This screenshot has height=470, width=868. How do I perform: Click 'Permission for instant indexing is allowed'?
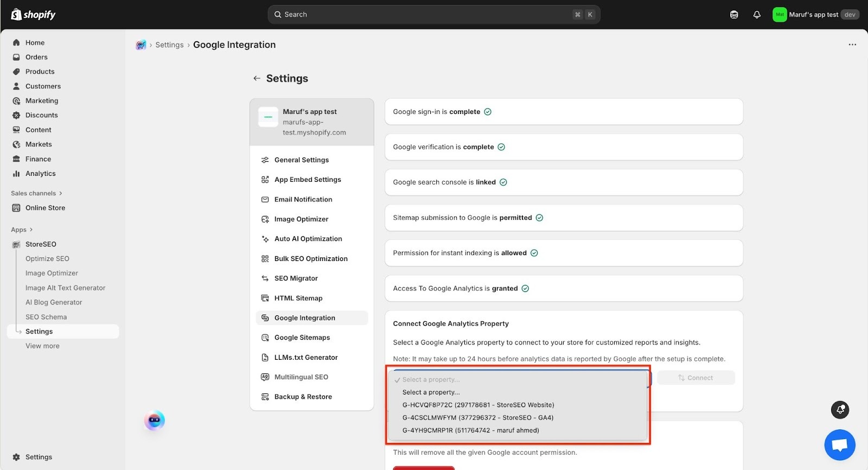[x=564, y=253]
